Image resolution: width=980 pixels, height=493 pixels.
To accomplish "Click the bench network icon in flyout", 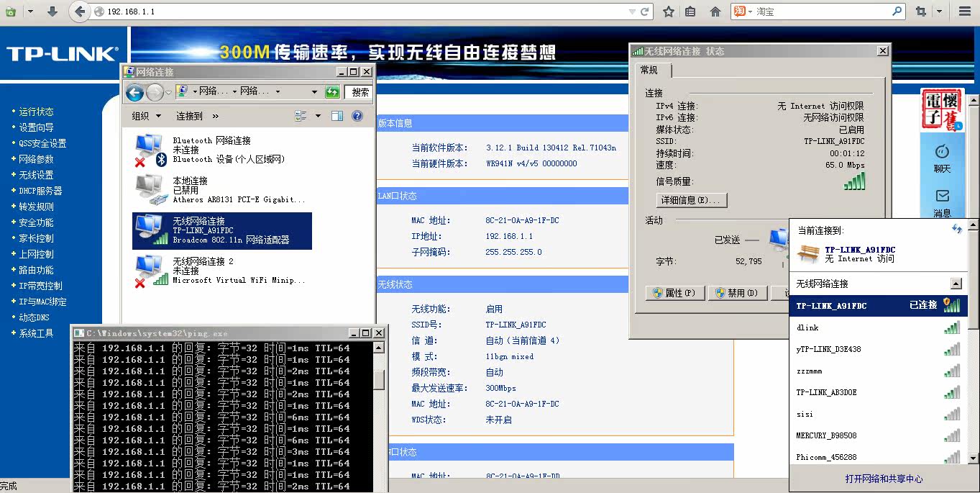I will click(x=809, y=253).
